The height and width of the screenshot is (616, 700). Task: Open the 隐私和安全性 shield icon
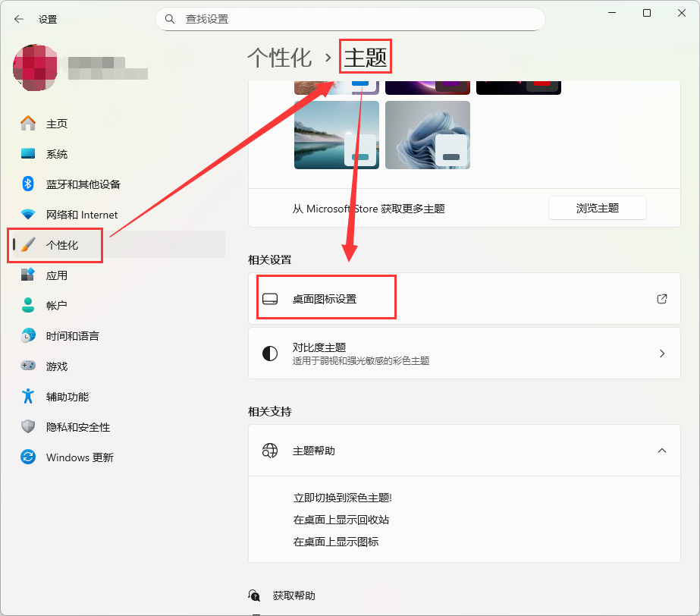[28, 427]
